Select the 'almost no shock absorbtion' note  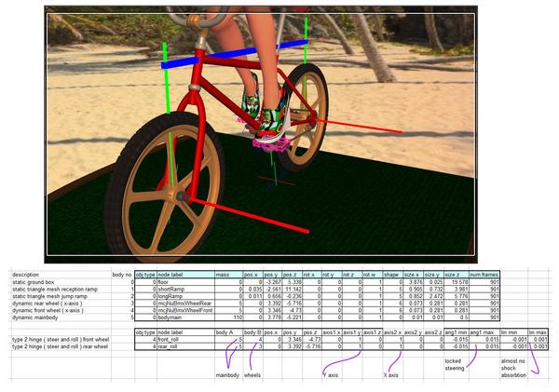point(513,368)
